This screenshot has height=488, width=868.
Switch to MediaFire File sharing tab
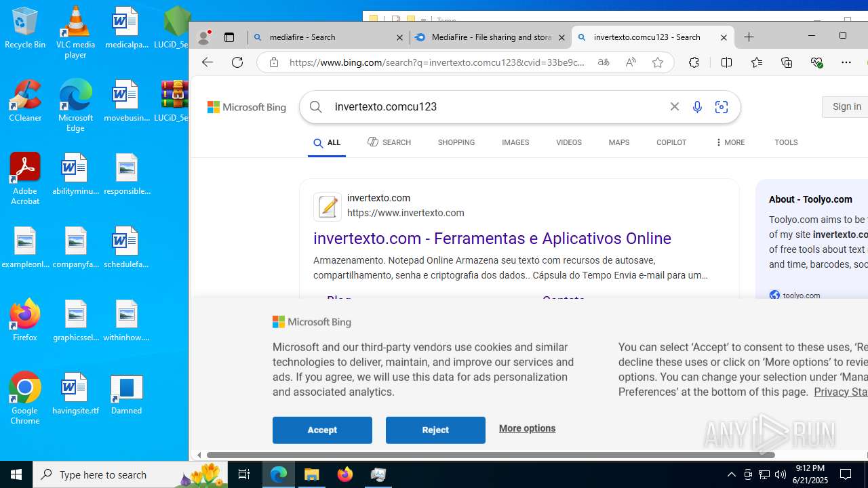click(x=490, y=37)
